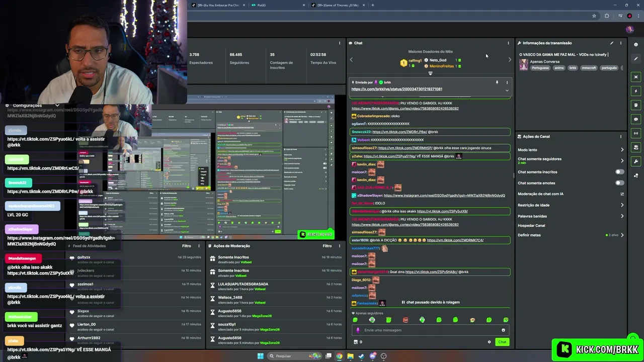Click the three-dots share icon in right sidebar

[x=636, y=175]
